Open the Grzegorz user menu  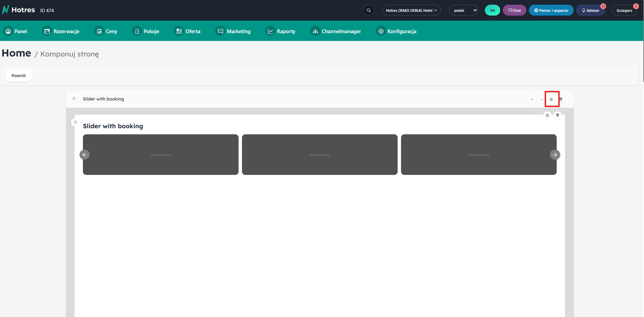click(x=624, y=10)
